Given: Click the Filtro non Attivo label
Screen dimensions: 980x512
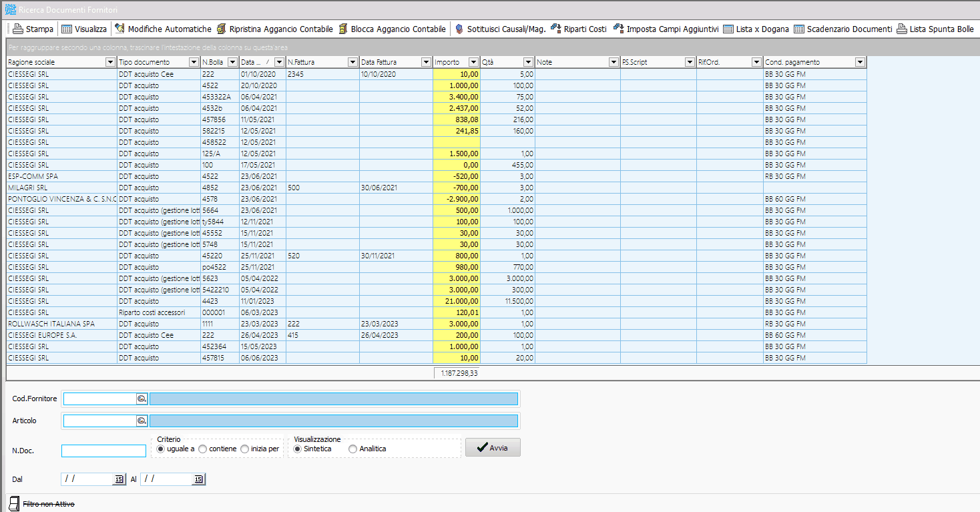Looking at the screenshot, I should 49,504.
